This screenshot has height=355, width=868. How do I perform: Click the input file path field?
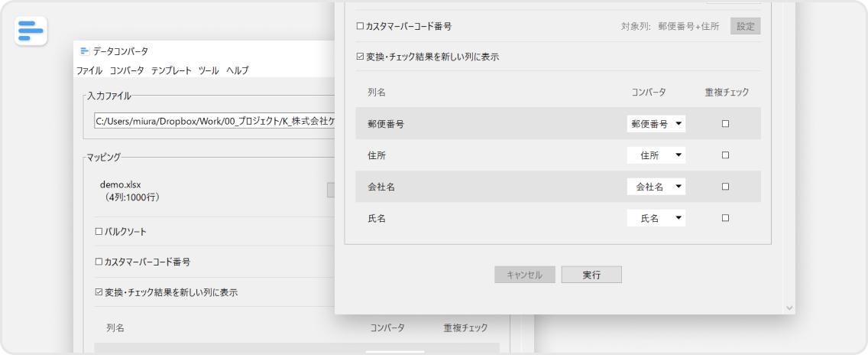(x=215, y=121)
